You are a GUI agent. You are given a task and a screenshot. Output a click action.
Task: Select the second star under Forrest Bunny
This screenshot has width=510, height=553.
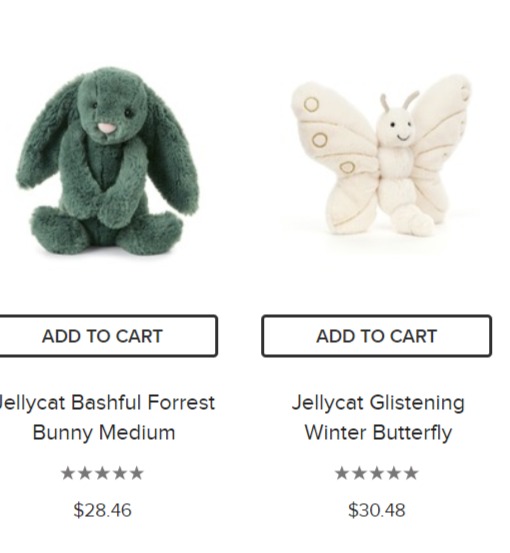point(85,473)
